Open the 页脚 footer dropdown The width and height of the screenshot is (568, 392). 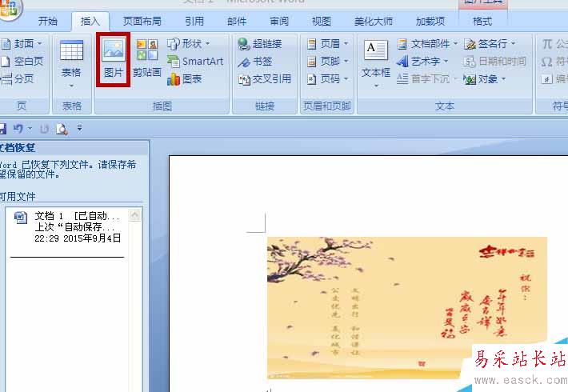tap(327, 62)
